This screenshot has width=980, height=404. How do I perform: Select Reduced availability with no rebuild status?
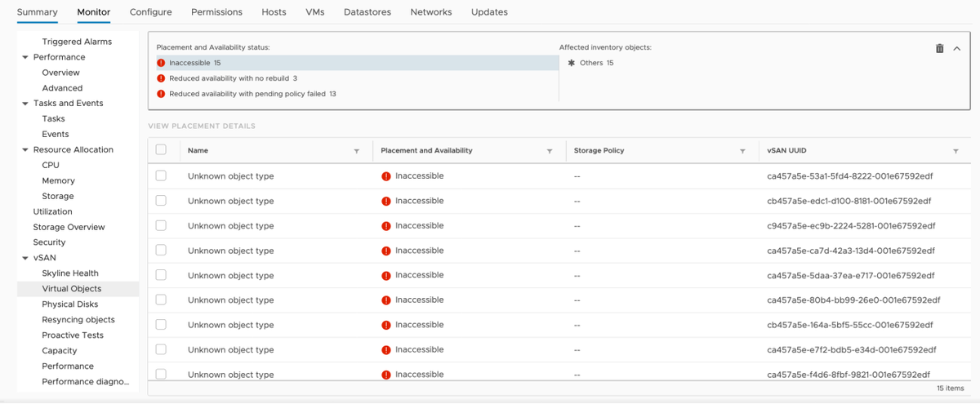[x=233, y=78]
